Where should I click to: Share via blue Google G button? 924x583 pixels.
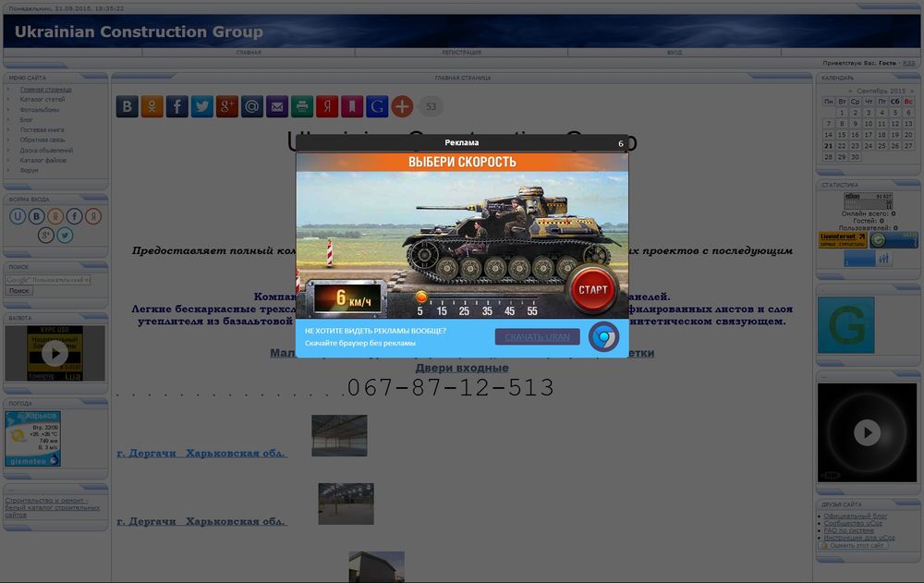pos(377,106)
